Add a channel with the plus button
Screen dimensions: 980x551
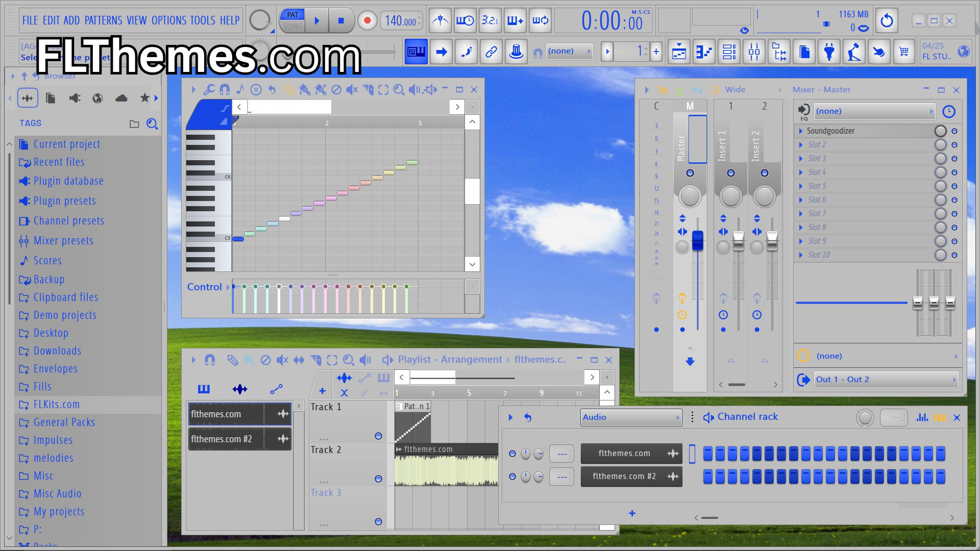(632, 513)
